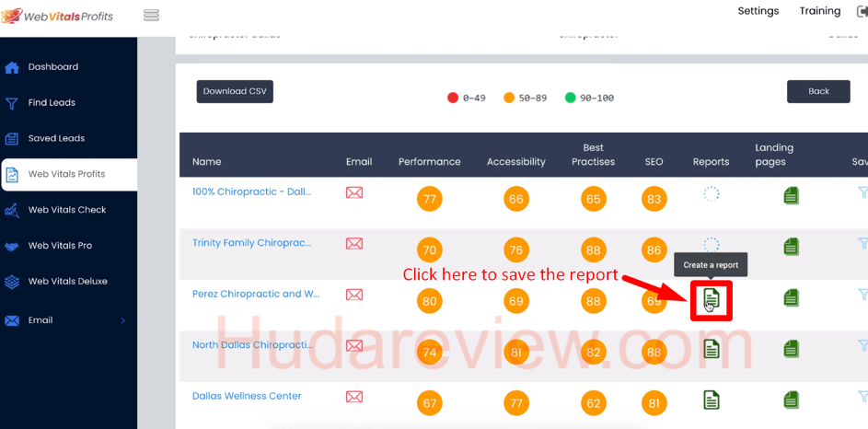
Task: Click save funnel icon for Dallas Wellness Center
Action: 863,396
